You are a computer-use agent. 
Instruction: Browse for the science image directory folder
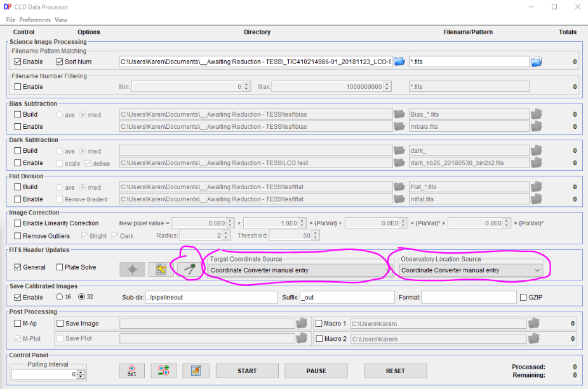(399, 62)
